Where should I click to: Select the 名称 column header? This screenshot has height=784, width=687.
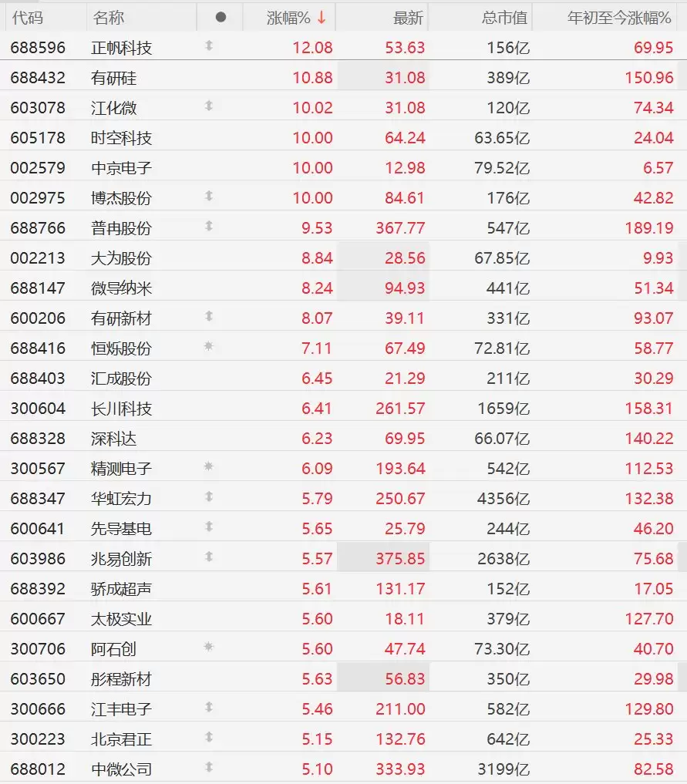pos(108,18)
